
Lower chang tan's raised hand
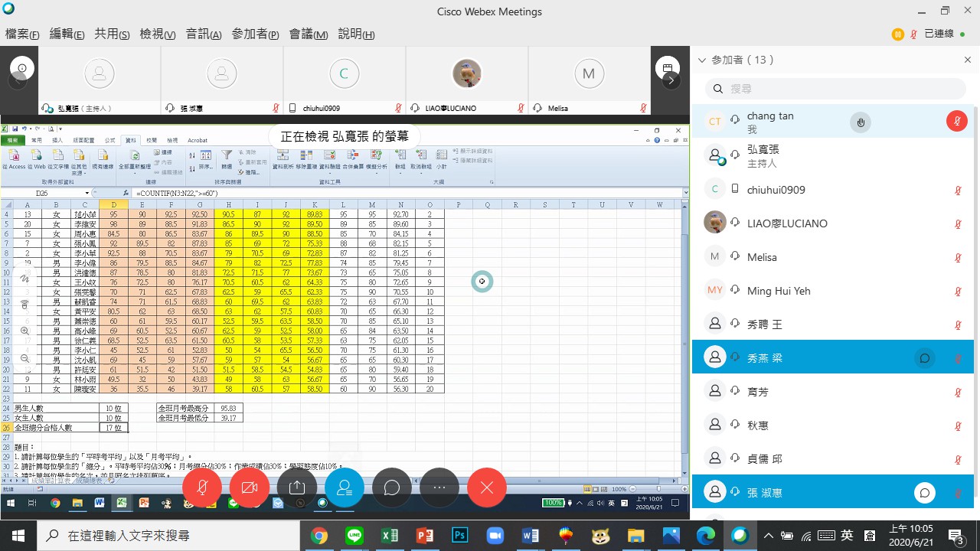coord(860,121)
